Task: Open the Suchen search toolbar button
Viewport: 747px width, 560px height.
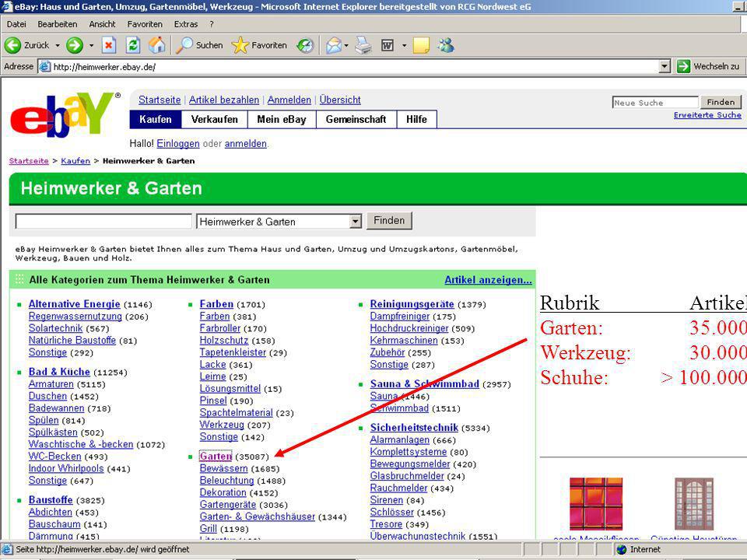Action: 199,45
